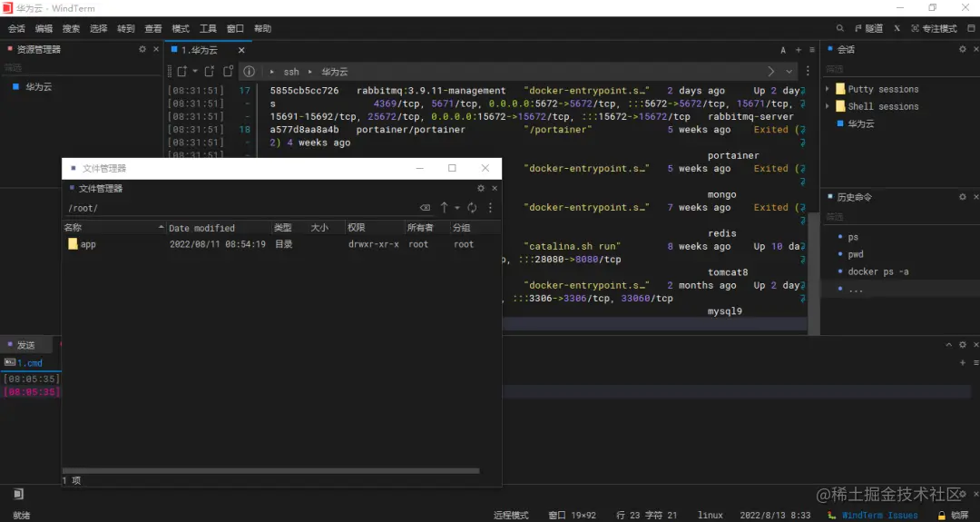The width and height of the screenshot is (980, 522).
Task: Open the 搜索 menu
Action: tap(72, 28)
